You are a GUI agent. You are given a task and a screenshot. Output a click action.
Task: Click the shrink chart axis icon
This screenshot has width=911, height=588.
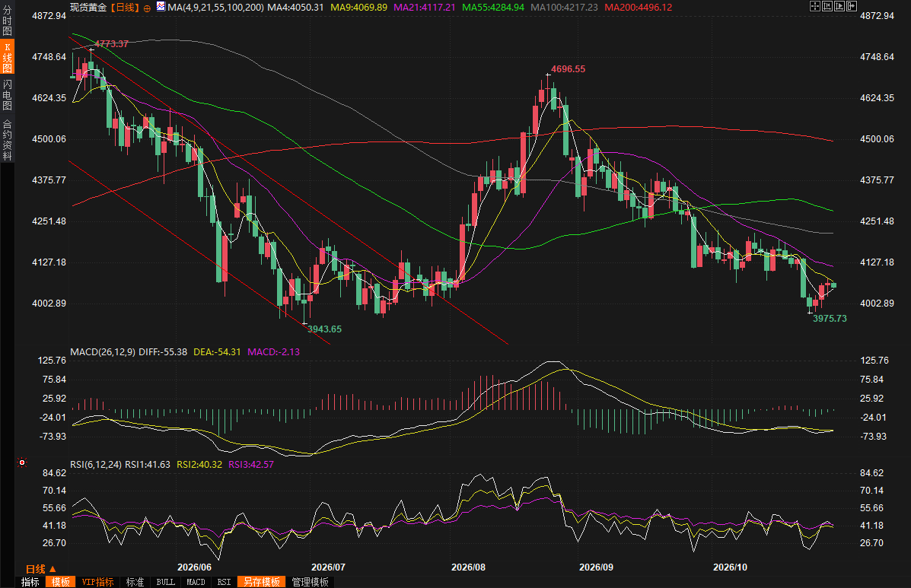[827, 6]
